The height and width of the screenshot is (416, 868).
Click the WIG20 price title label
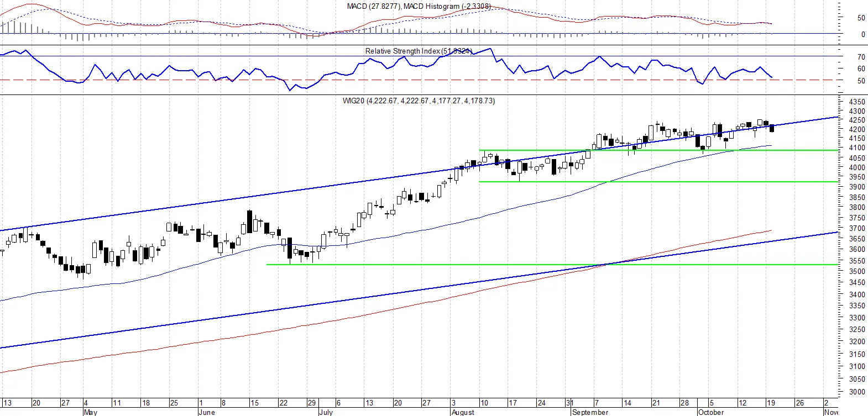point(419,101)
